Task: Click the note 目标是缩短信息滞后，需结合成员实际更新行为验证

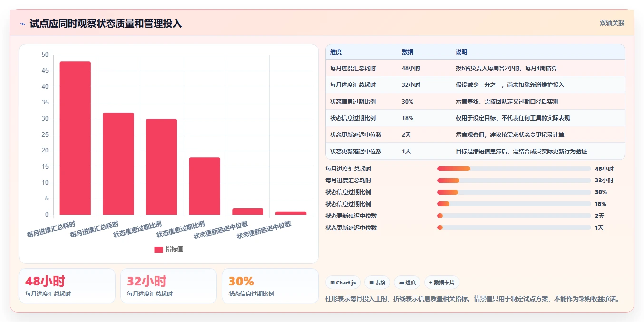Action: [x=521, y=152]
